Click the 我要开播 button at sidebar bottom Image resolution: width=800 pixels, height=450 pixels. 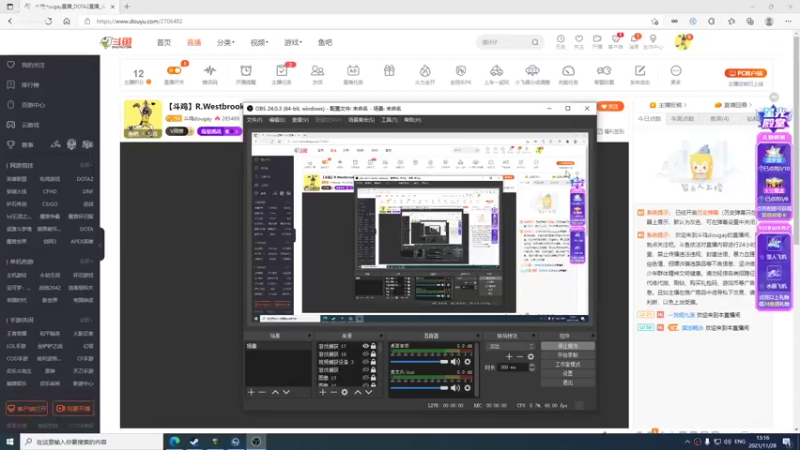click(73, 409)
